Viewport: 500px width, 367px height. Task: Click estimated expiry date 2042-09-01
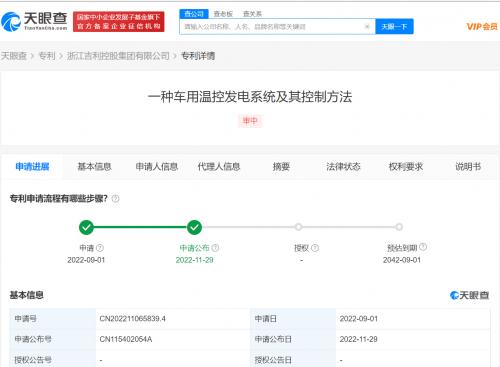[x=402, y=260]
